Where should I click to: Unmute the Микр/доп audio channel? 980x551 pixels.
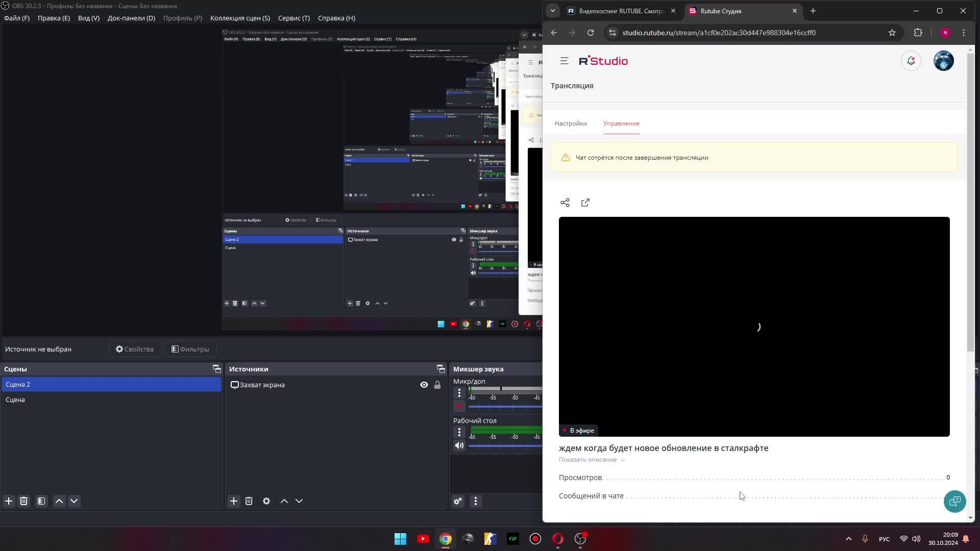click(x=459, y=407)
